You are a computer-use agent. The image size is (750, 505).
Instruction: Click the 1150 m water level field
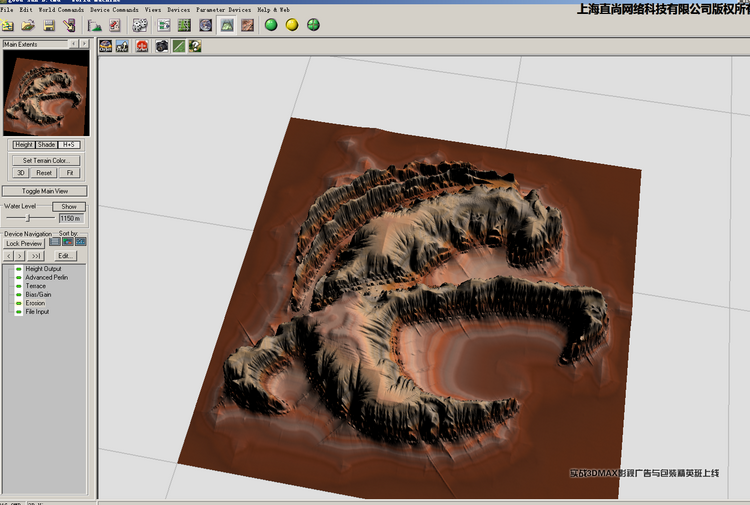pos(71,218)
